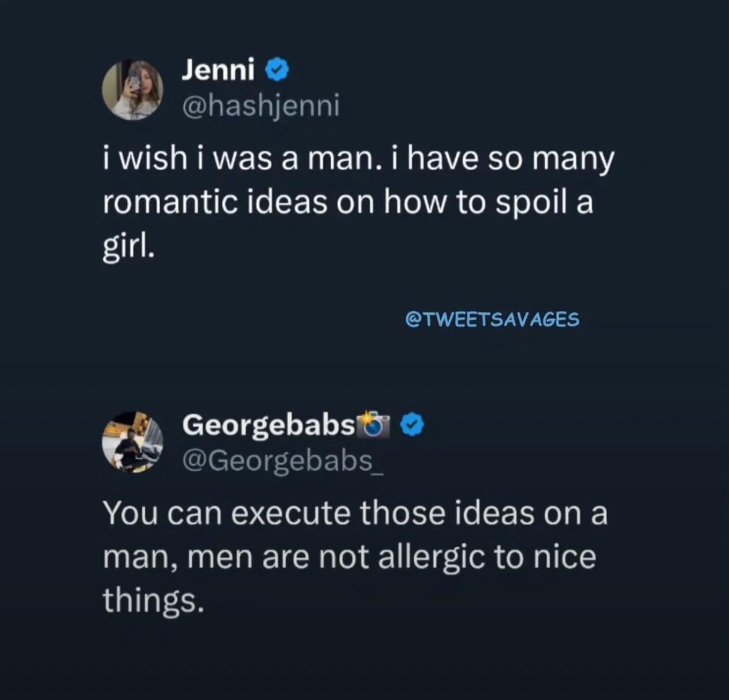Click the @TWEETSAVAGES watermark

click(492, 319)
